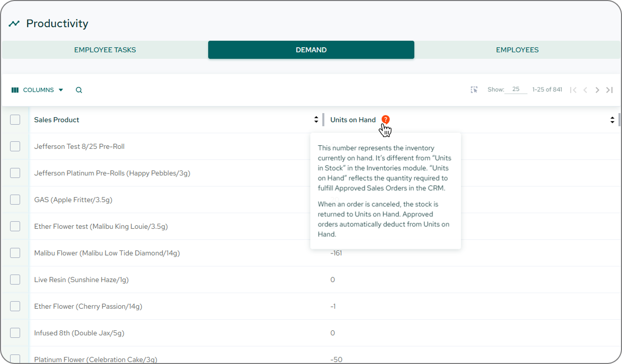Go to first page of results
Viewport: 622px width, 364px height.
point(573,90)
